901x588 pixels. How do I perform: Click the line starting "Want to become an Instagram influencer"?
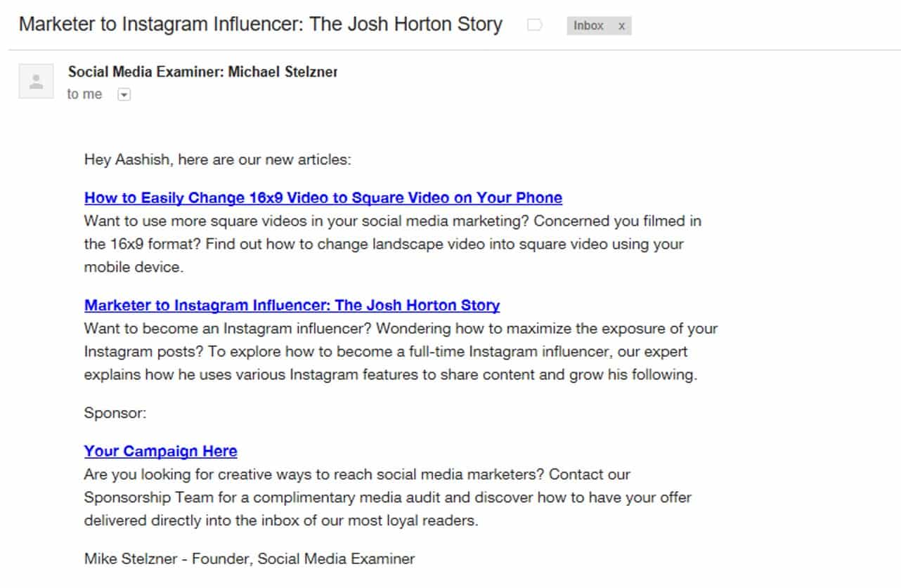[x=401, y=329]
